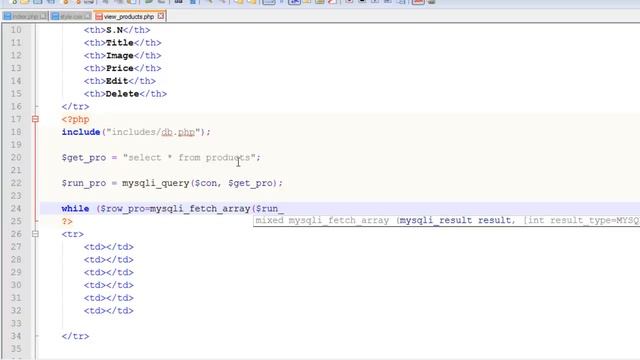The width and height of the screenshot is (640, 360).
Task: Switch to the index.php tab
Action: click(24, 16)
